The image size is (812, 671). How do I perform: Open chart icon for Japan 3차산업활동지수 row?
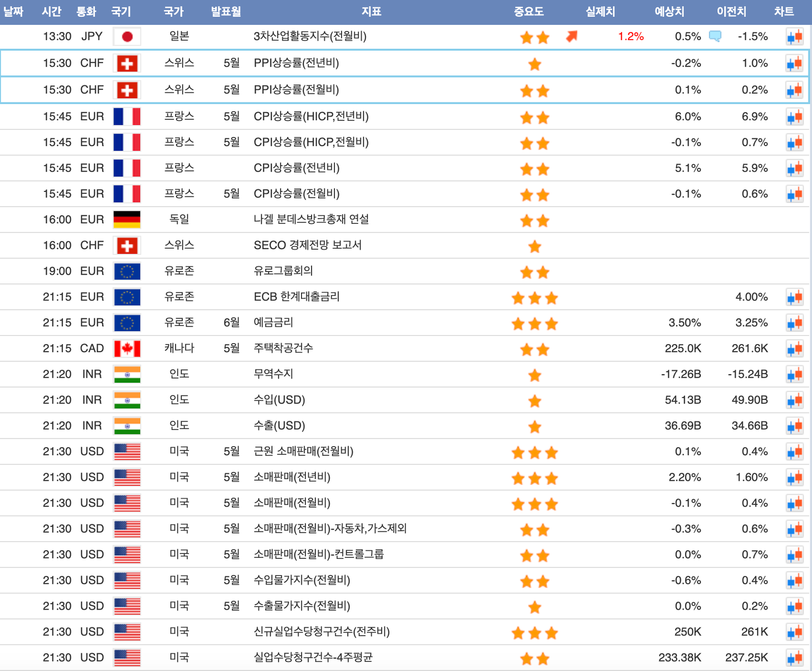point(794,37)
